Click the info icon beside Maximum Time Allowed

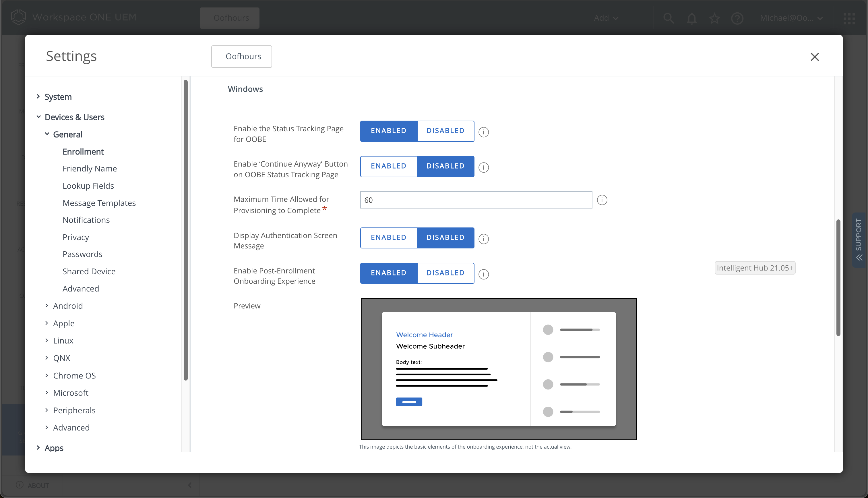(602, 200)
